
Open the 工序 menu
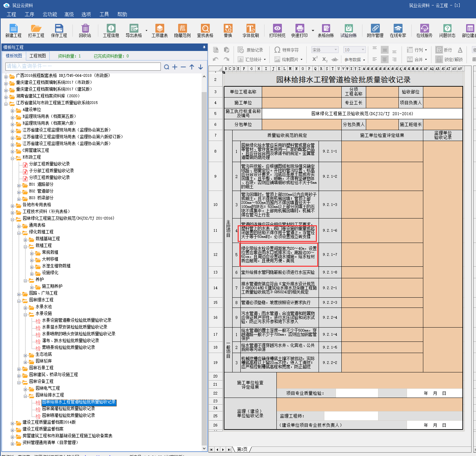coord(30,14)
